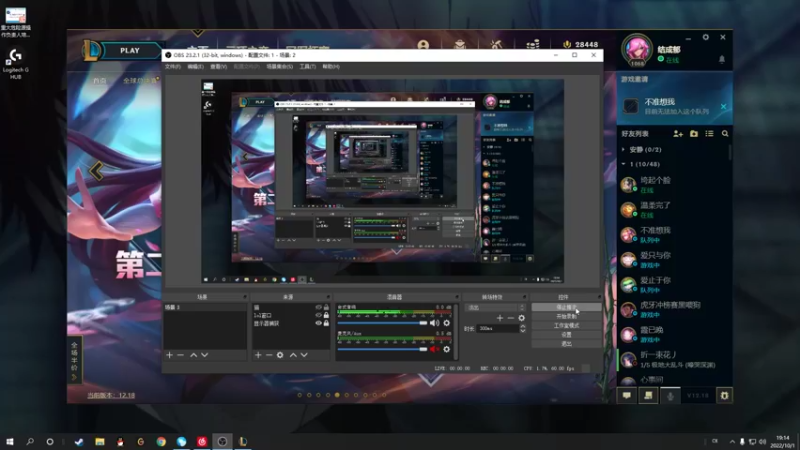Pop out Scenes dock via header icon
Screen dimensions: 800x450
[245, 297]
